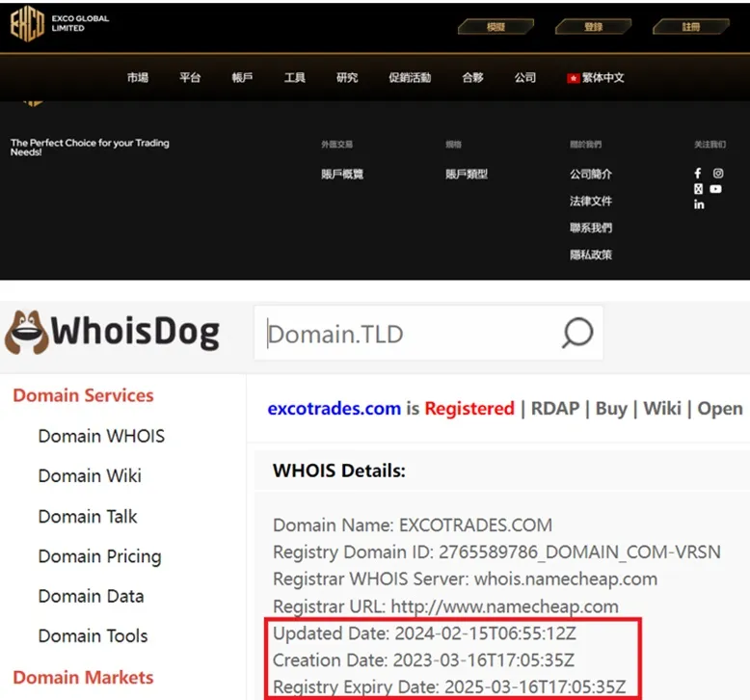This screenshot has height=700, width=750.
Task: Open the 繁体中文 language selector
Action: [596, 77]
